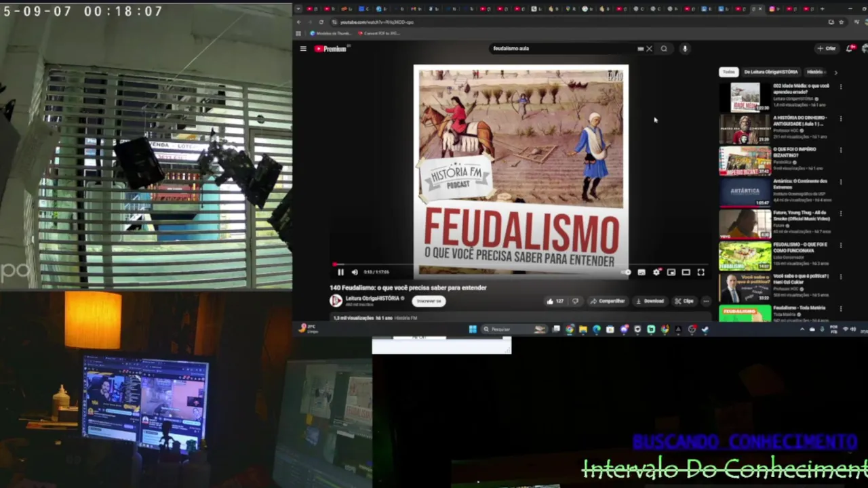Open more actions menu beside Clipe

coord(706,301)
